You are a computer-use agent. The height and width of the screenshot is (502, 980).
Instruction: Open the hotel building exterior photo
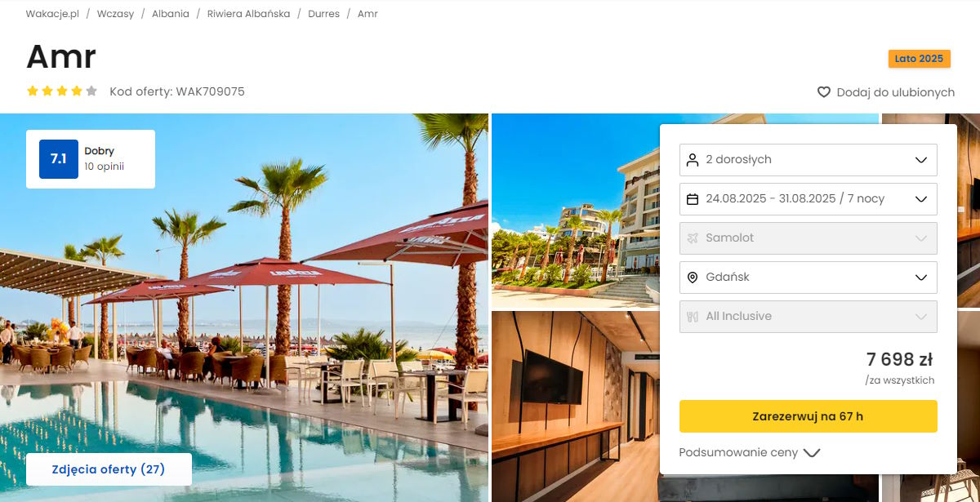point(576,211)
